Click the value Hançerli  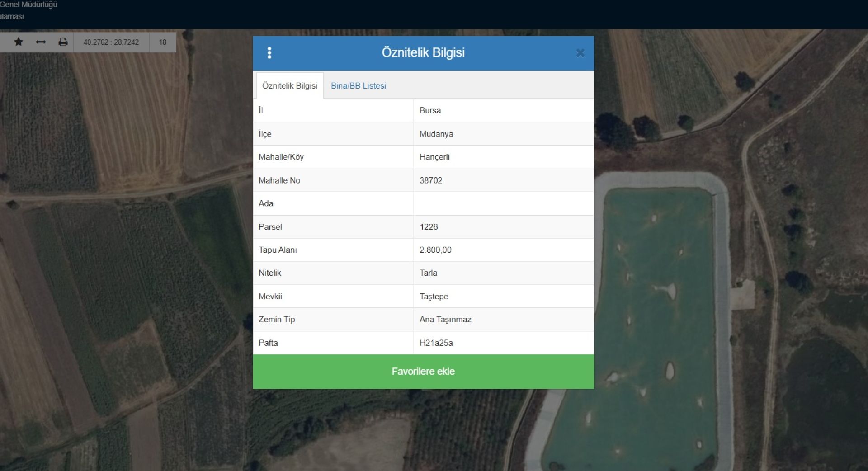(x=434, y=157)
